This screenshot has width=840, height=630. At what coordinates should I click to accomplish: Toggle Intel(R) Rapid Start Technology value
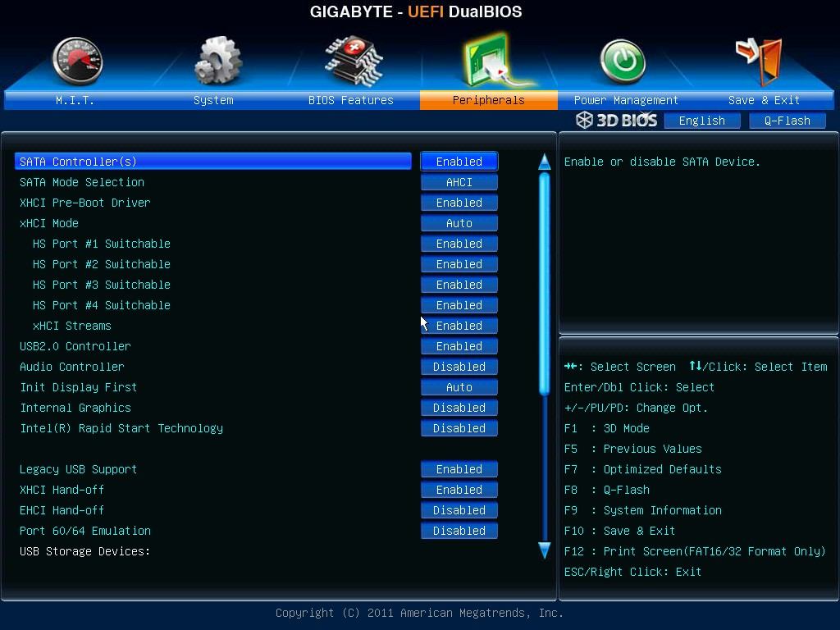459,428
